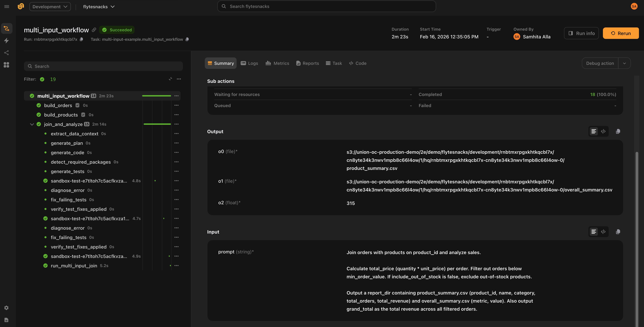Switch Output view to raw code format
This screenshot has width=644, height=327.
tap(603, 131)
